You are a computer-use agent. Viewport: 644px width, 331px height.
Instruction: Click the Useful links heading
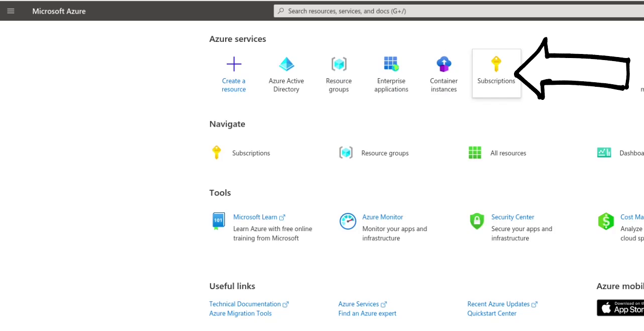coord(232,286)
